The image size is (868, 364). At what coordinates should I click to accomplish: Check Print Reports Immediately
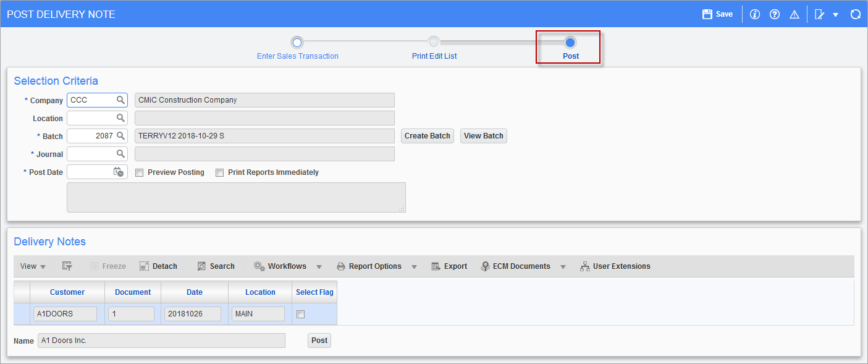[x=219, y=172]
